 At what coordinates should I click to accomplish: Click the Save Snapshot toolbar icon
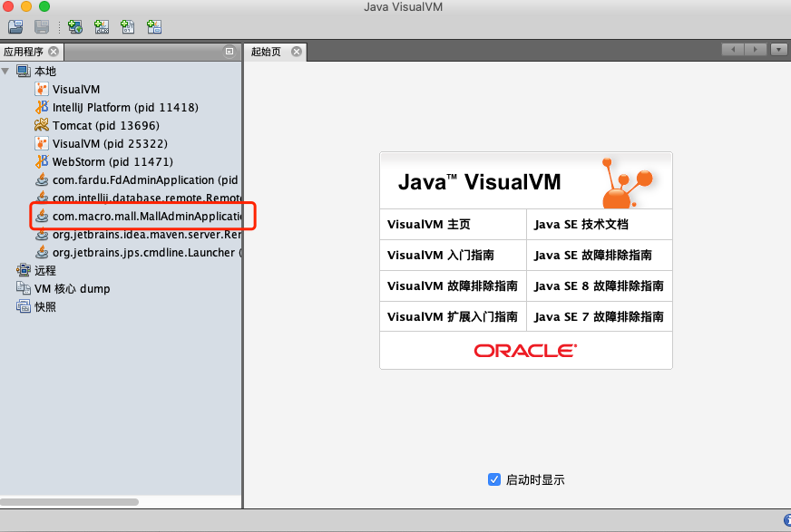coord(42,26)
